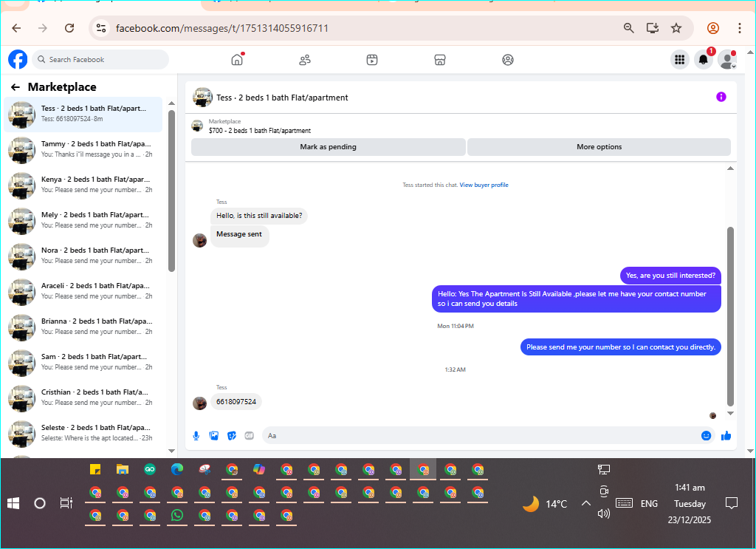Reload the page in the browser
The height and width of the screenshot is (549, 756).
click(x=69, y=28)
